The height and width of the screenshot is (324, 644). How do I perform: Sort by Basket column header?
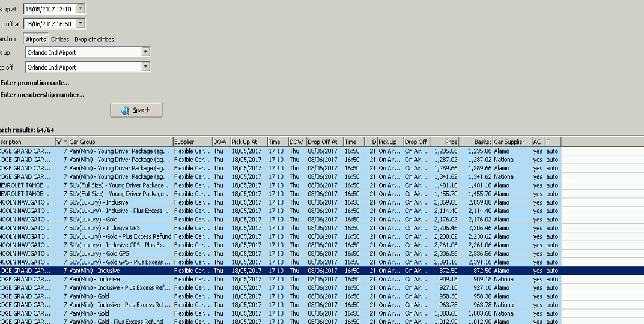[x=476, y=142]
